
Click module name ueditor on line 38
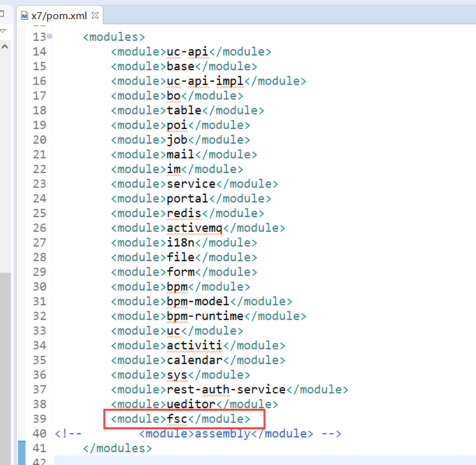191,404
